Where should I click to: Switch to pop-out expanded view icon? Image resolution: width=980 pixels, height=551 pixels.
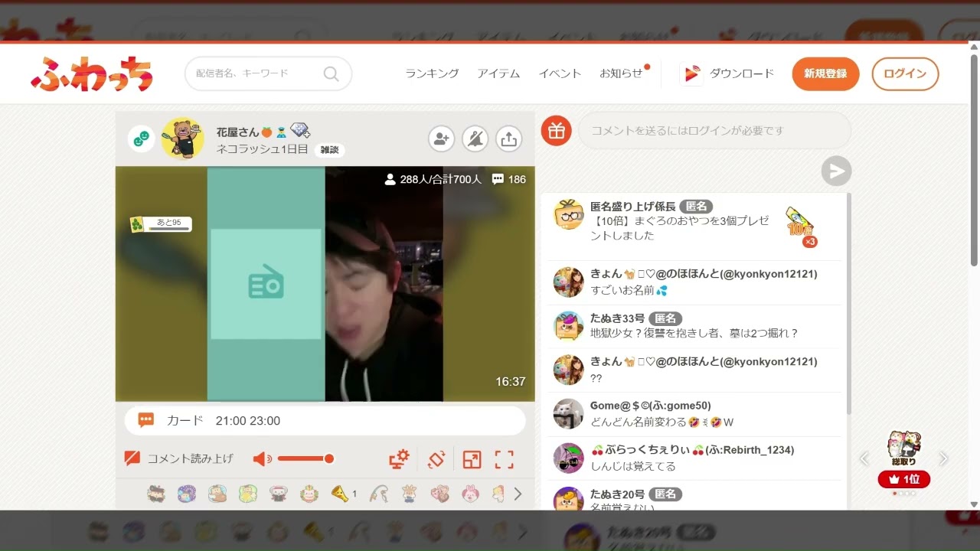click(472, 459)
